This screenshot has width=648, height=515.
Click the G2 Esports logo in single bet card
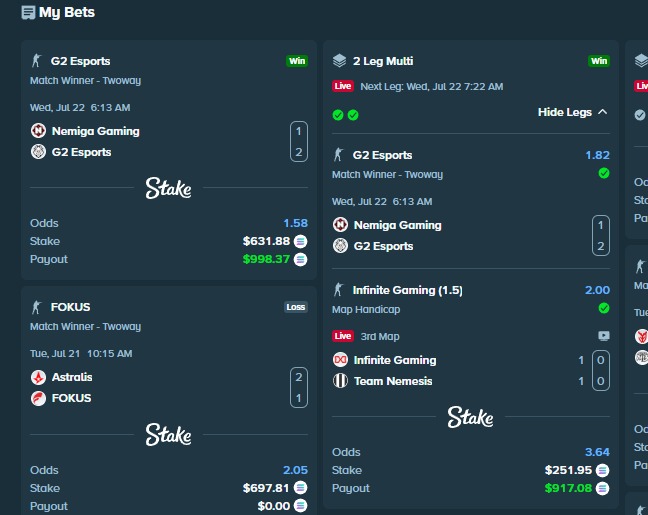tap(38, 152)
